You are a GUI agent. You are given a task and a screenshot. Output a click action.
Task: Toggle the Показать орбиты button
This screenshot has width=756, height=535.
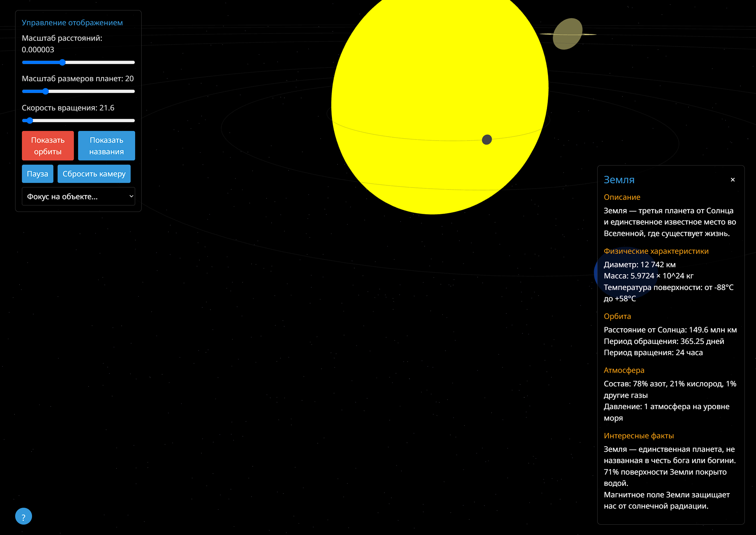pyautogui.click(x=48, y=146)
